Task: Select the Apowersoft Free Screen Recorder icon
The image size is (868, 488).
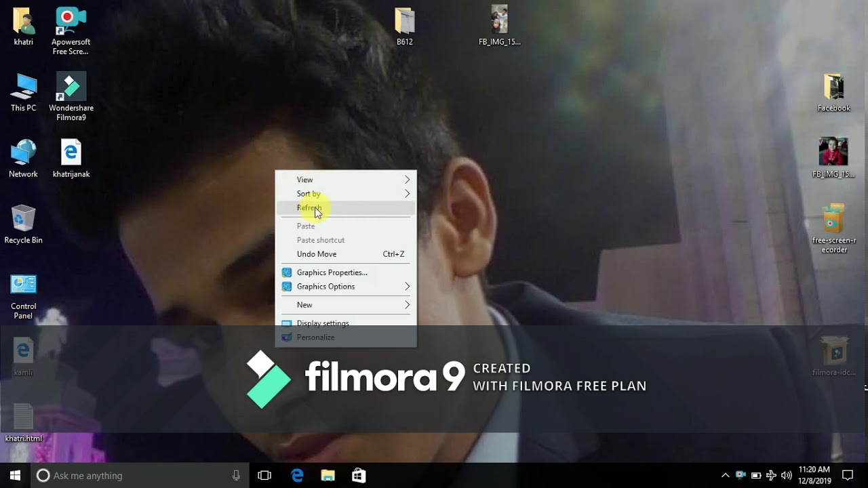Action: pos(71,31)
